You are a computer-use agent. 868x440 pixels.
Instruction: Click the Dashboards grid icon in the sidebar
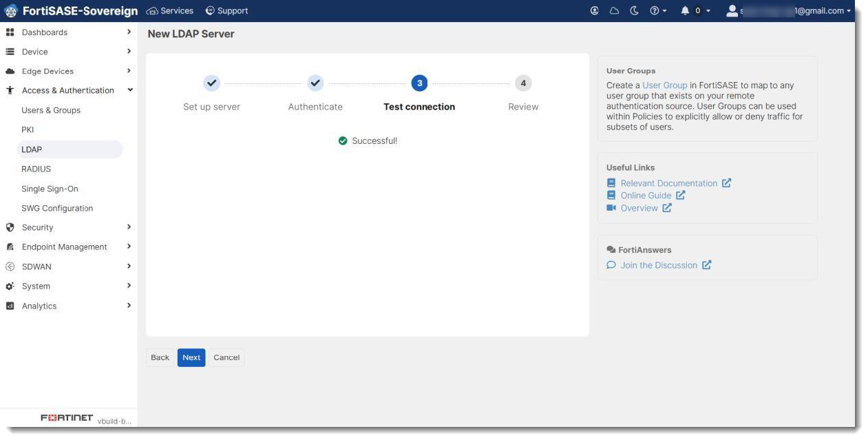[10, 32]
